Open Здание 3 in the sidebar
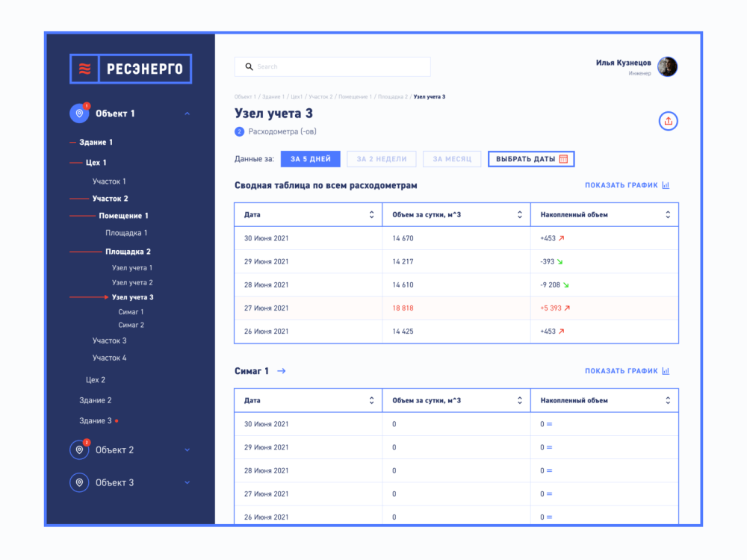747x560 pixels. 96,420
